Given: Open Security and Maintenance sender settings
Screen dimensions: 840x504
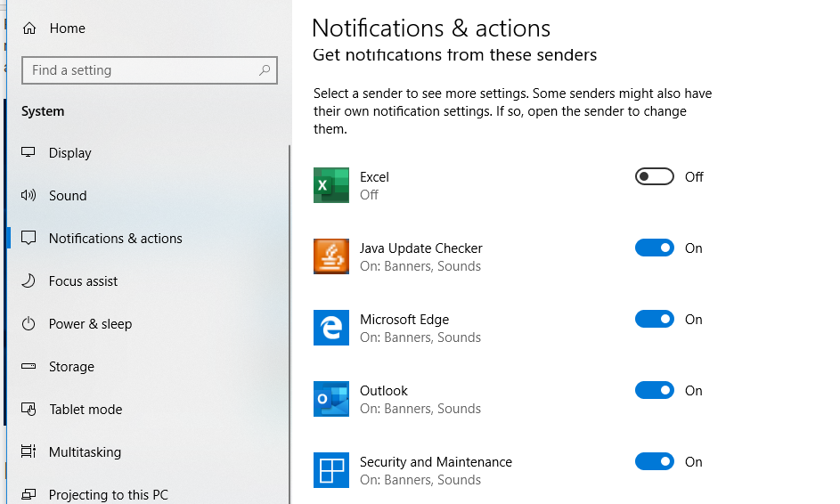Looking at the screenshot, I should tap(436, 461).
